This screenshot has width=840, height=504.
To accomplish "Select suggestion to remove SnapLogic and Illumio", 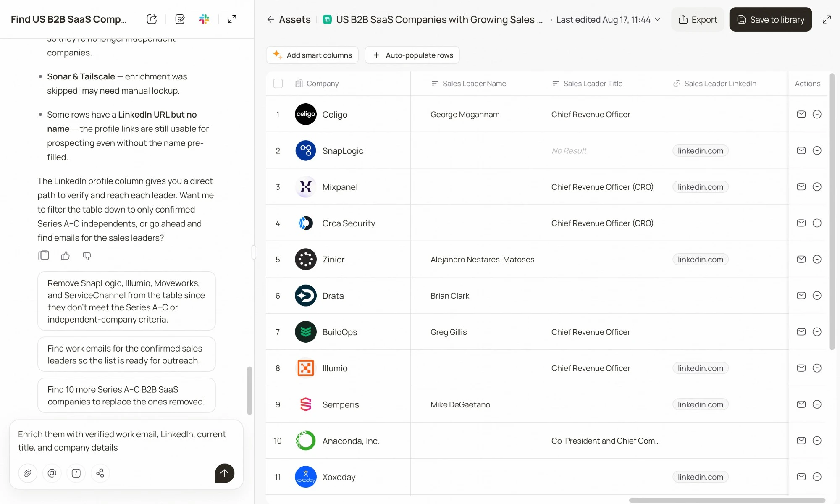I will coord(126,301).
